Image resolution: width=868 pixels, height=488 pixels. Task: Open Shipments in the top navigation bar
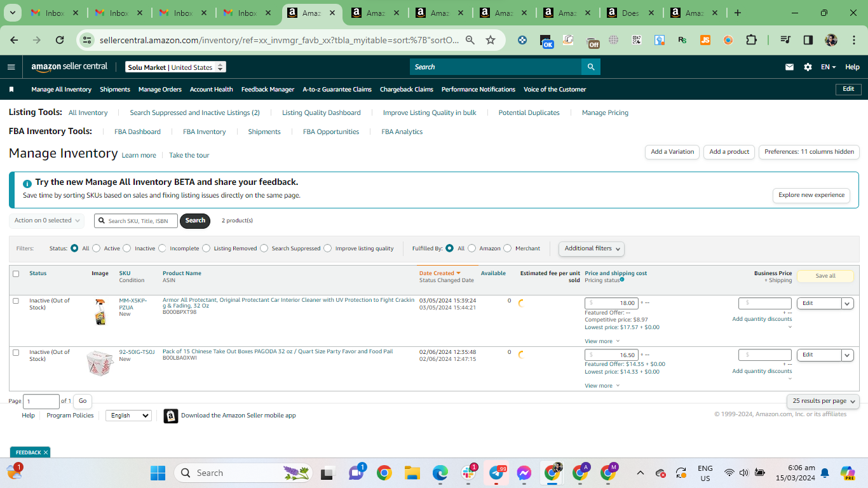[115, 90]
